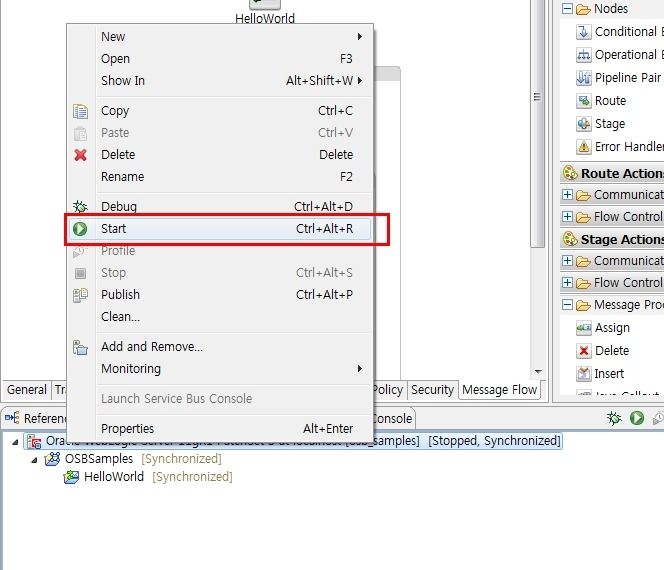Click the Stage Actions palette icon
Screen dimensions: 664x570
tap(570, 239)
